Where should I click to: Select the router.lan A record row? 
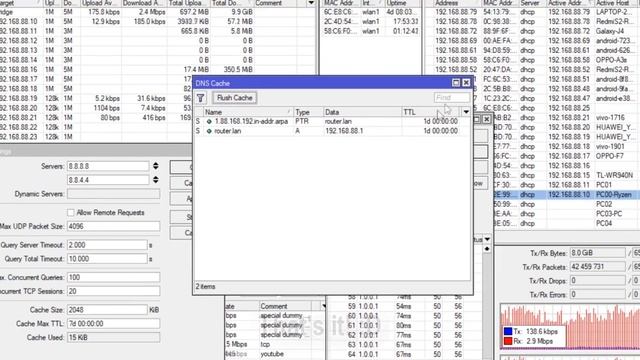[x=332, y=131]
